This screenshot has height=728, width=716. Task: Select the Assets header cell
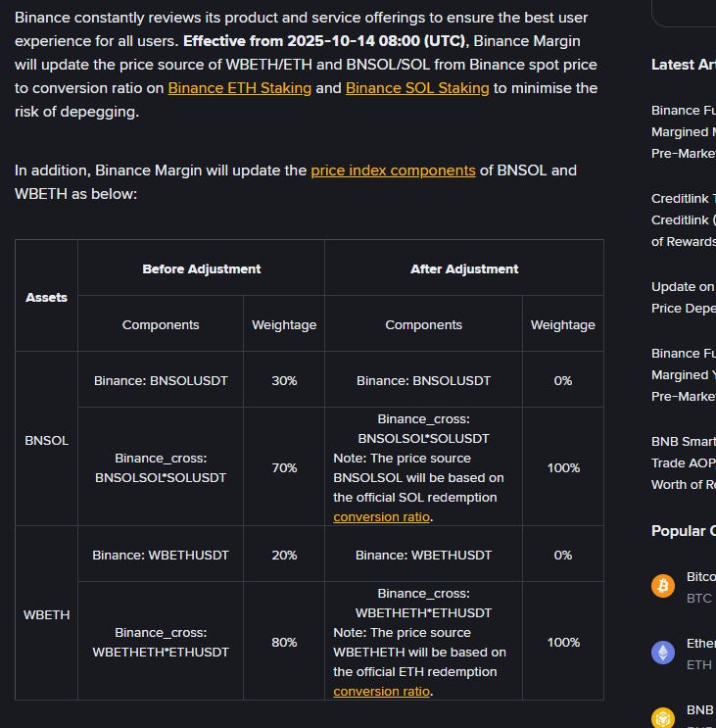coord(46,297)
